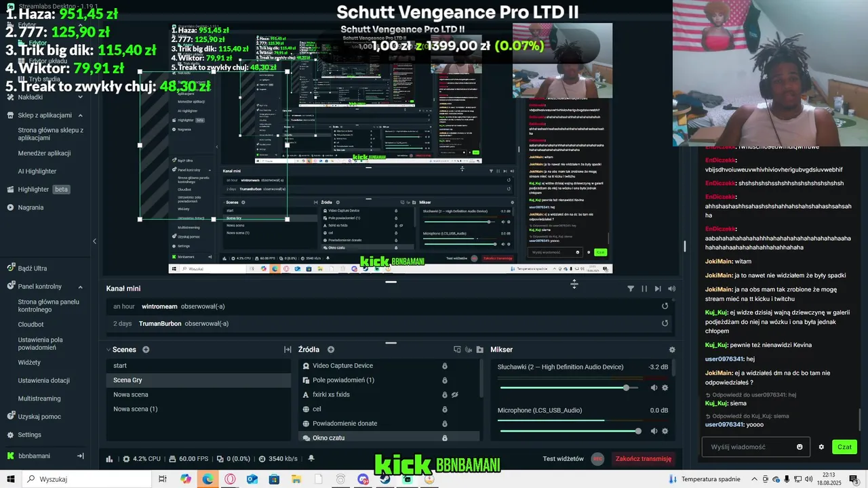Click Zakończ transmisję button
This screenshot has height=488, width=868.
click(644, 459)
